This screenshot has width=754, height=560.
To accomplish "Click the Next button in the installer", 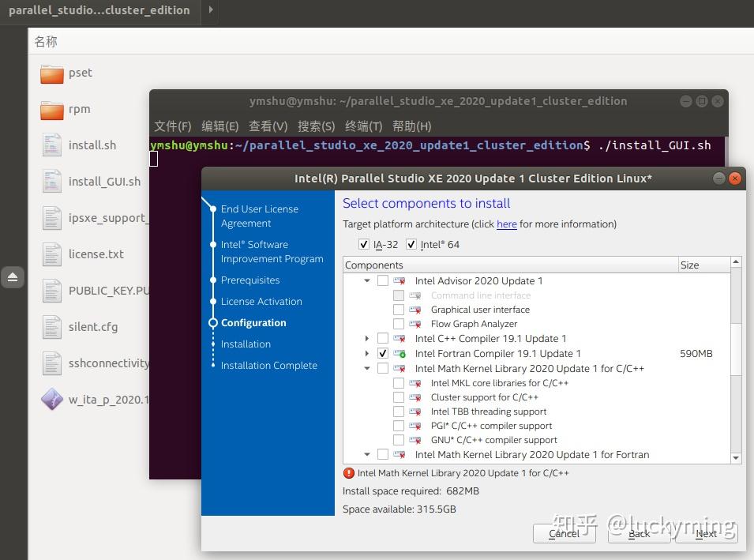I will tap(706, 534).
